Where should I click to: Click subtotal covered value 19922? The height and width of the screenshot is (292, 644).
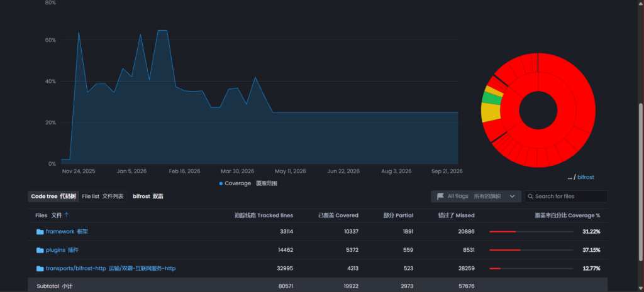pyautogui.click(x=351, y=286)
